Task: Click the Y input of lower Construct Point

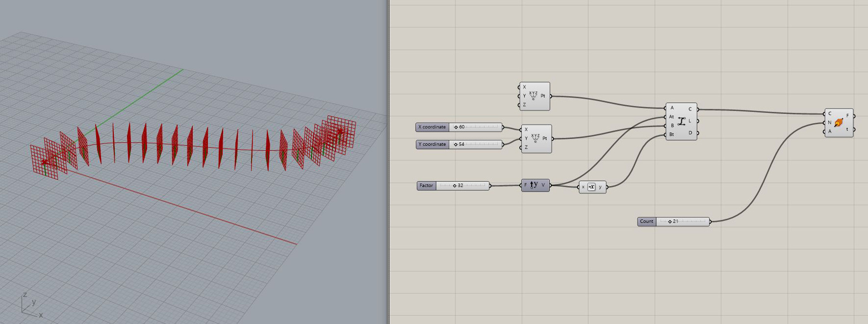Action: coord(526,138)
